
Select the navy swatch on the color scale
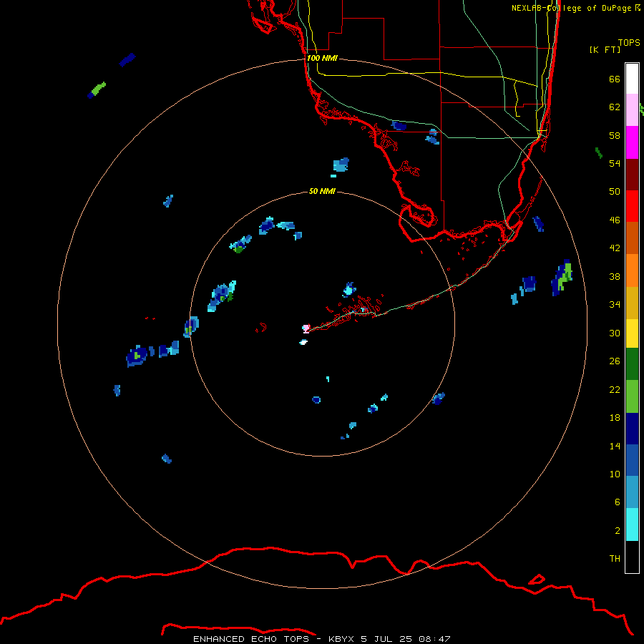click(x=632, y=429)
